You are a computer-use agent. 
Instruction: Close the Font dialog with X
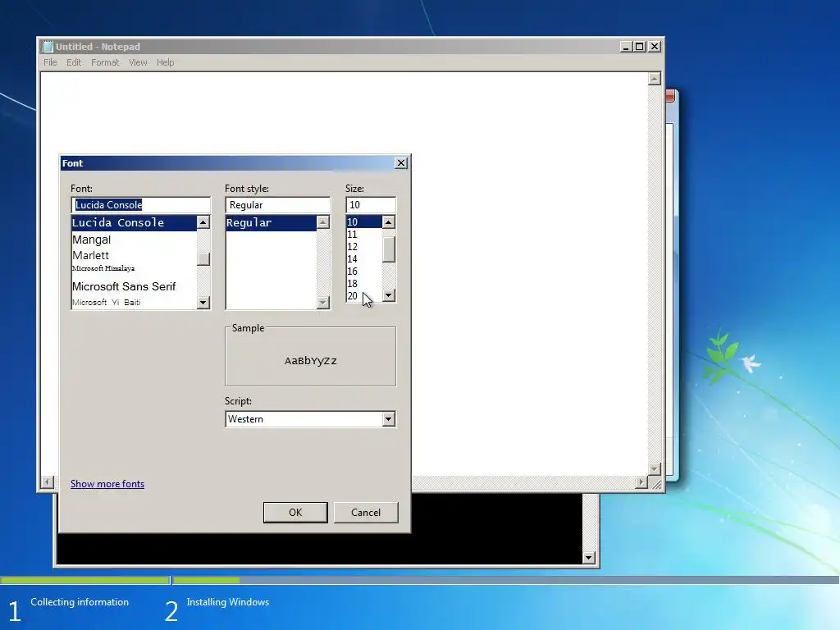pos(400,163)
